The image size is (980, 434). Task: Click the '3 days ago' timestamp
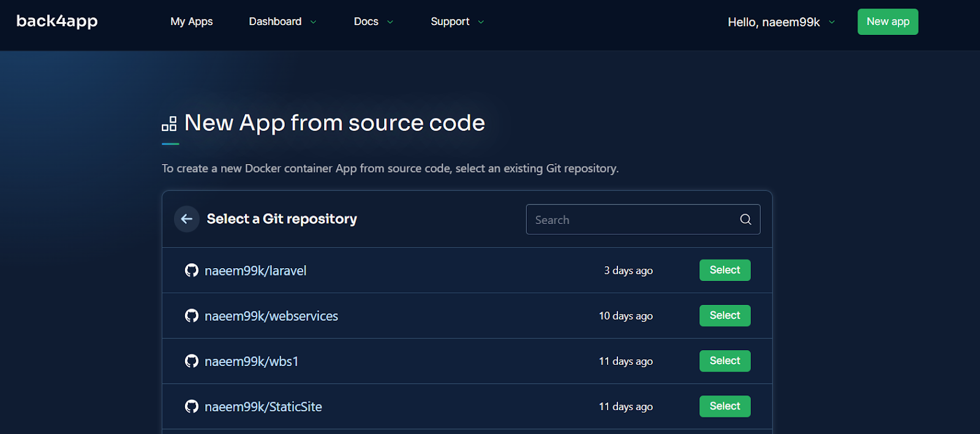pos(628,271)
